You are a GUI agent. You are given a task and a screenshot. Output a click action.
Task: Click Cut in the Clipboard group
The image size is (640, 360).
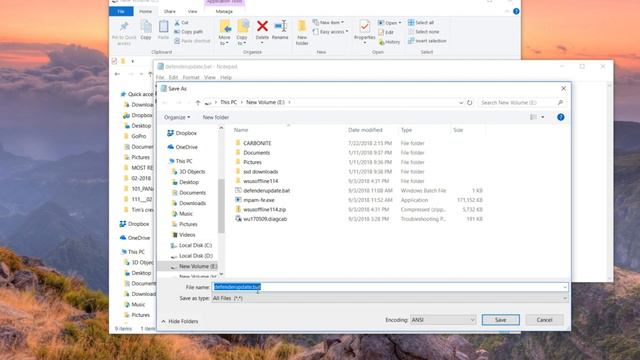pos(181,23)
